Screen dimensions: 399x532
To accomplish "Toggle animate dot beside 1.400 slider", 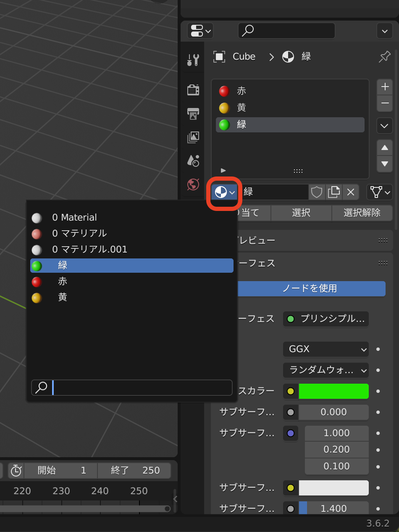I will coord(378,509).
